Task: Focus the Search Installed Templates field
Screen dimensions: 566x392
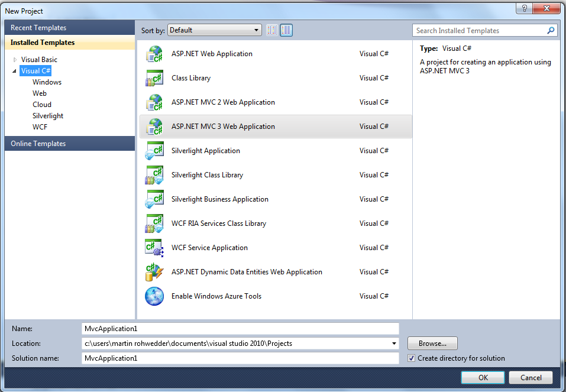Action: [480, 31]
